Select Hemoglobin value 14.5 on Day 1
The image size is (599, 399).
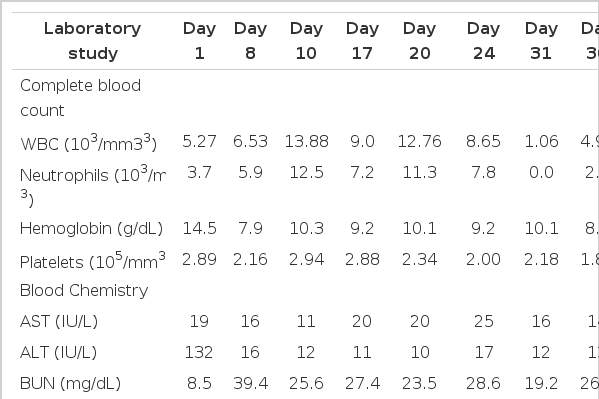(199, 229)
